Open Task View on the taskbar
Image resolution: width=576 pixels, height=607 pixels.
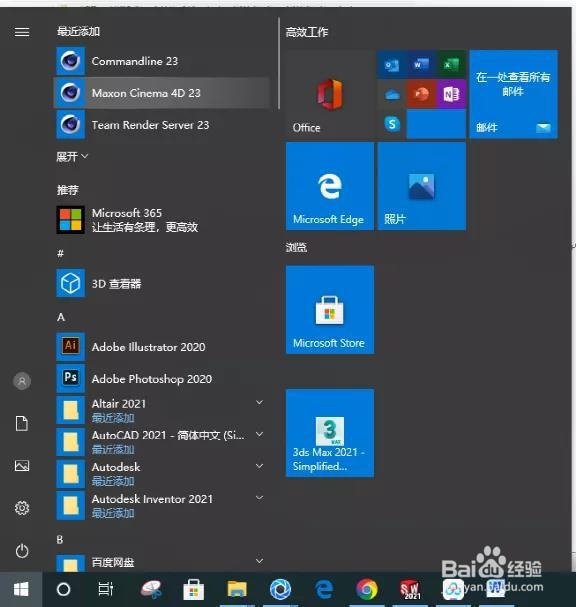pyautogui.click(x=105, y=590)
